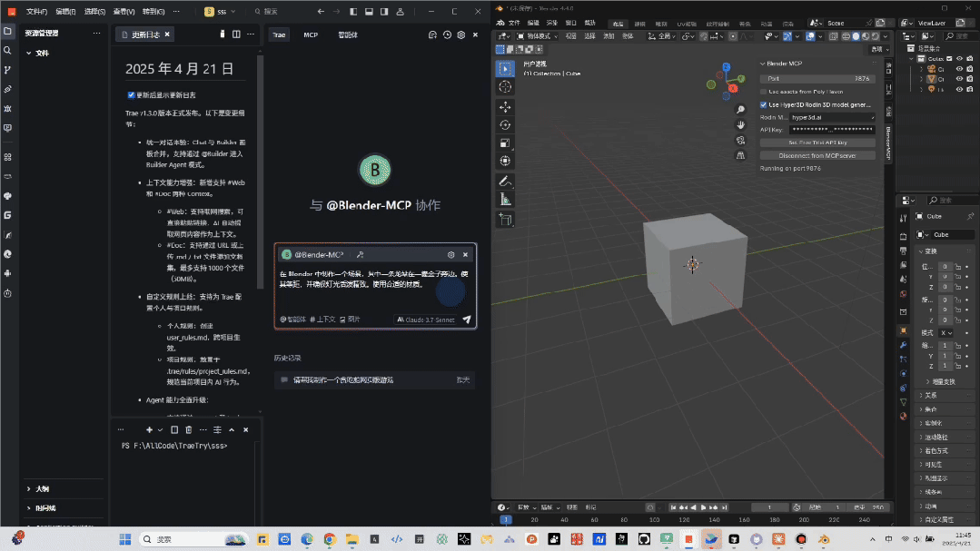Click the Port 9876 number field

click(x=817, y=79)
